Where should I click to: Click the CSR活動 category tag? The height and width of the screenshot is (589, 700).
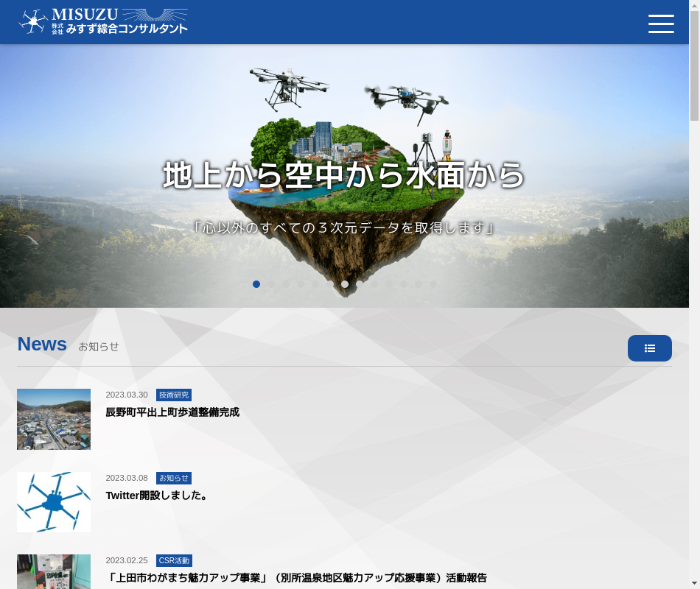click(174, 561)
